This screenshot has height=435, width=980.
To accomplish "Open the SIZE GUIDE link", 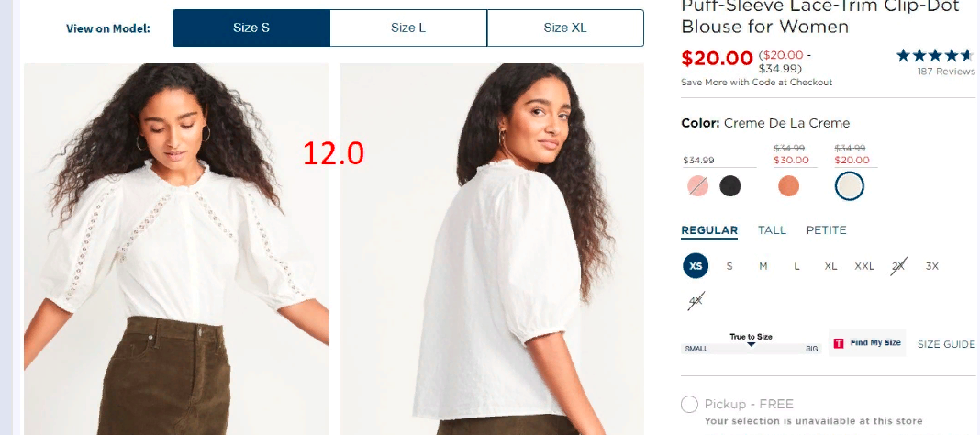I will [946, 344].
